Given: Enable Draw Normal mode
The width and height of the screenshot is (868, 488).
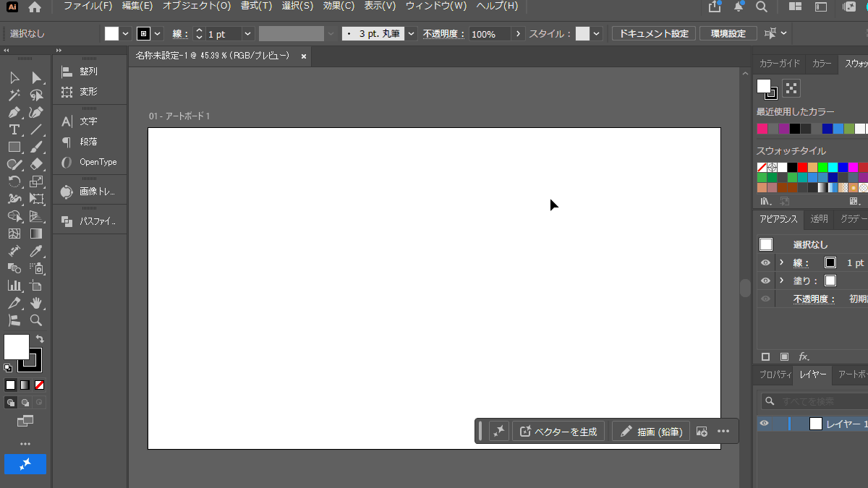Looking at the screenshot, I should pos(11,402).
